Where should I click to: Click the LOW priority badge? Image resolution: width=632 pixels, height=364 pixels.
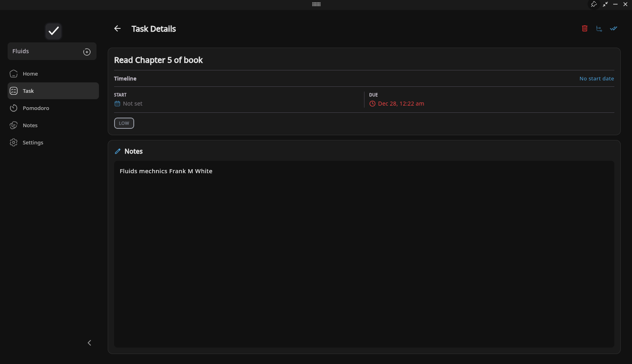coord(124,123)
